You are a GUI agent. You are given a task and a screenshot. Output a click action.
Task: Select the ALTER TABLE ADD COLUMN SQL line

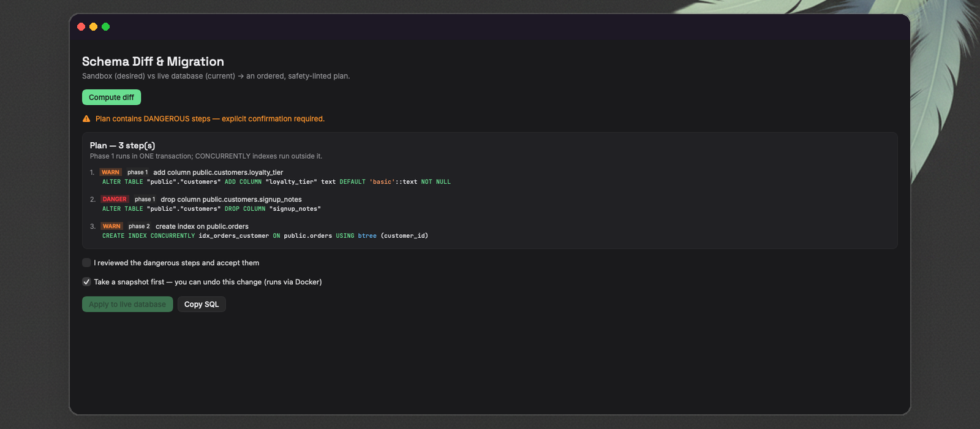coord(276,182)
